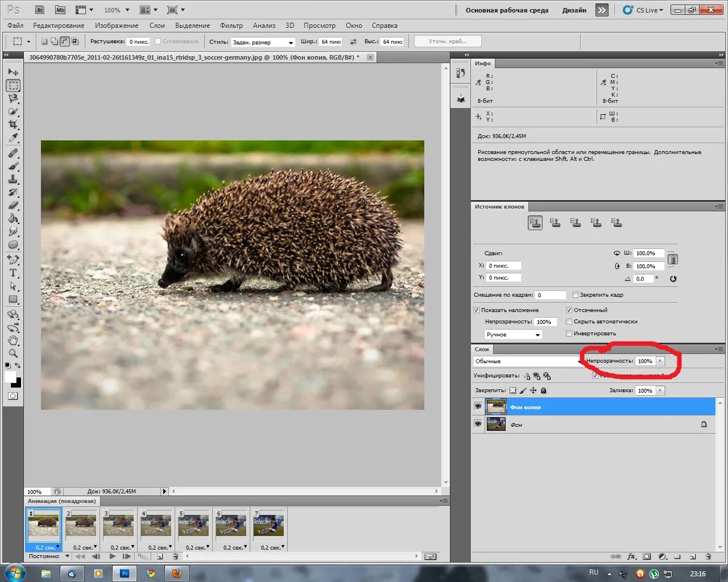Open the Изображение menu

[x=117, y=26]
